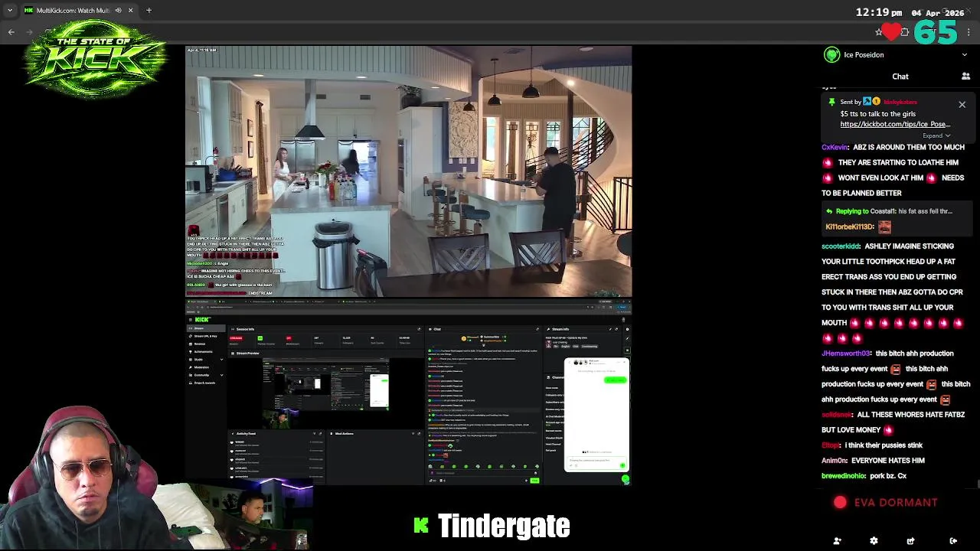Click username JHemsworth03 in chat
Viewport: 980px width, 551px height.
(x=846, y=354)
